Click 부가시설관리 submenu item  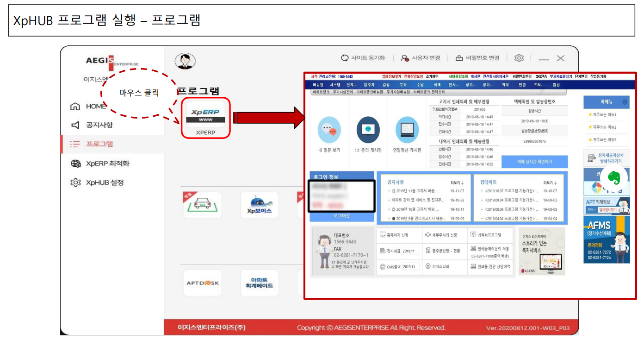[x=343, y=92]
